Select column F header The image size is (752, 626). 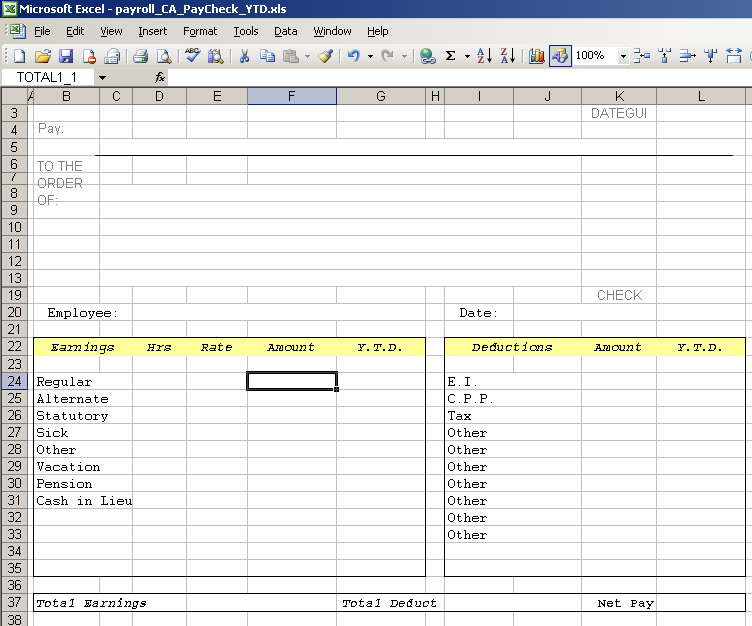[x=291, y=96]
